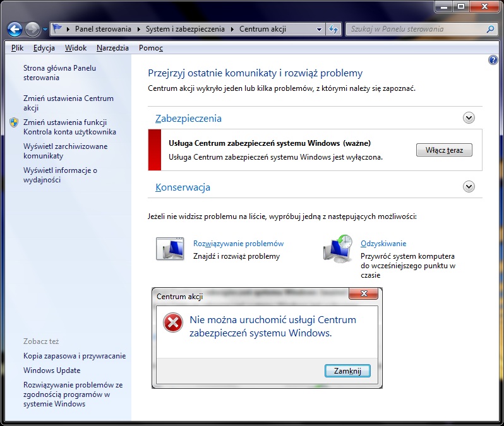Click the blue help question mark icon
The width and height of the screenshot is (504, 426).
pos(493,60)
